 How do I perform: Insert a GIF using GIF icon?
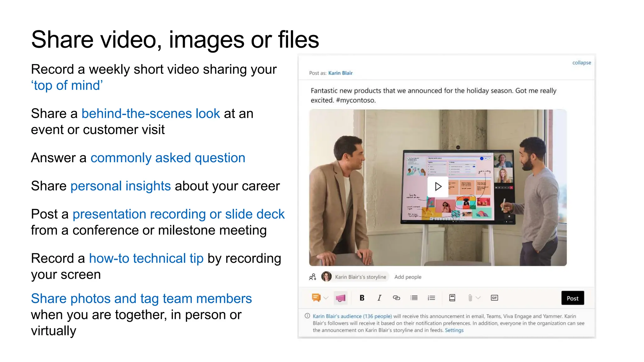pyautogui.click(x=494, y=298)
